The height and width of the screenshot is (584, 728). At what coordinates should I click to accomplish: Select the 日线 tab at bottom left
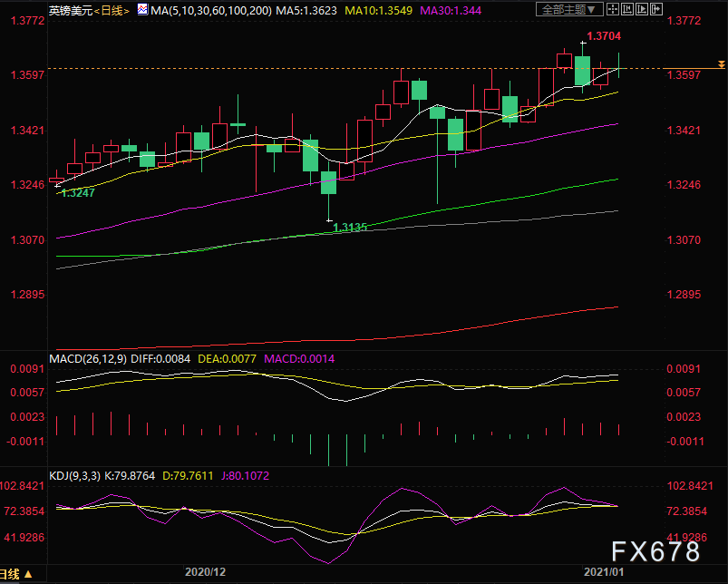(10, 575)
